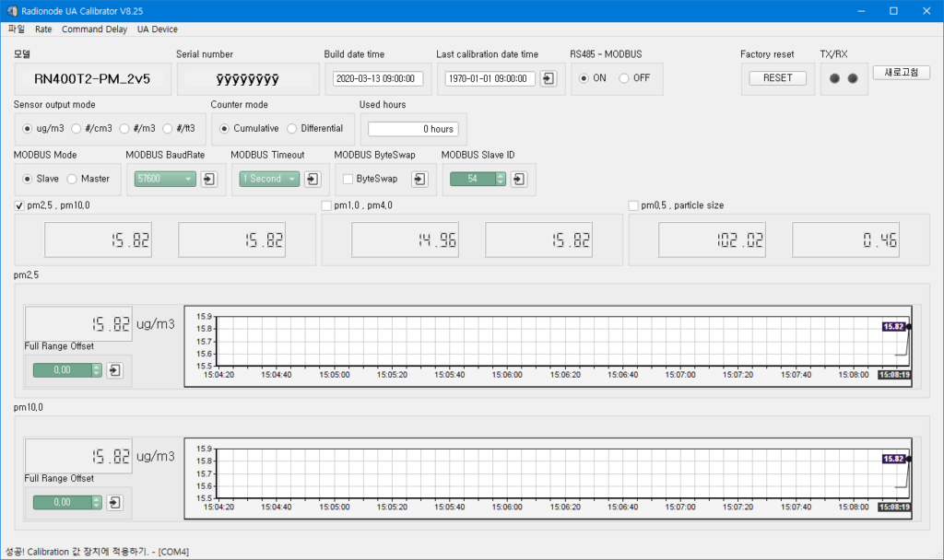The width and height of the screenshot is (944, 560).
Task: Click the 새로고침 refresh button
Action: [x=901, y=72]
